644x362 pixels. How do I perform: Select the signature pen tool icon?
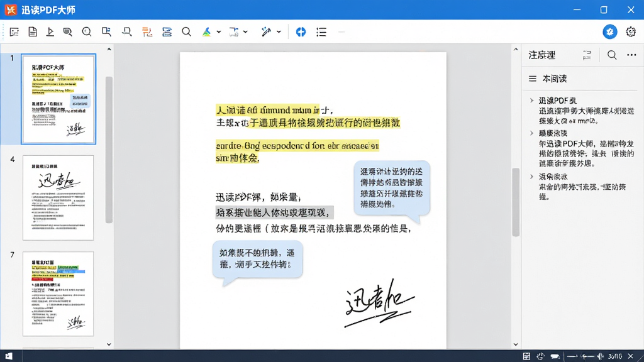click(266, 31)
